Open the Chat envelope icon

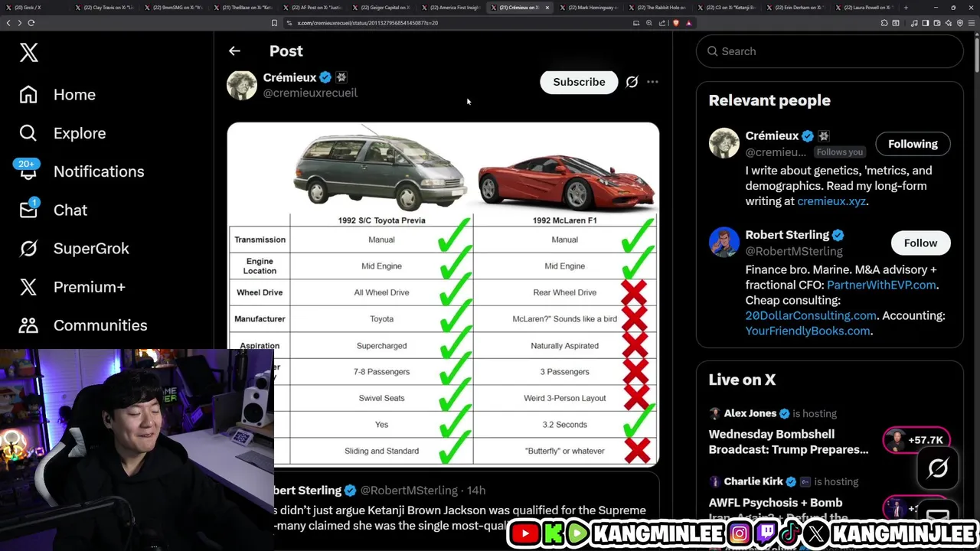pyautogui.click(x=28, y=209)
